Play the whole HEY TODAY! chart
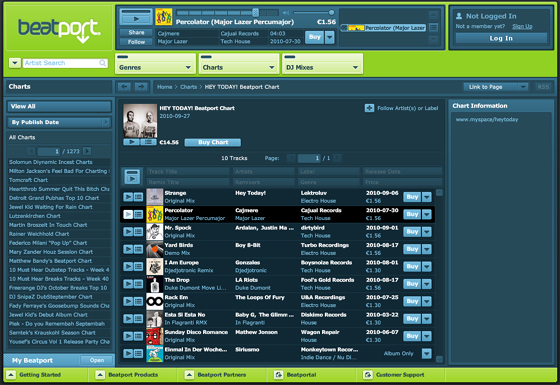This screenshot has width=560, height=385. 131,142
